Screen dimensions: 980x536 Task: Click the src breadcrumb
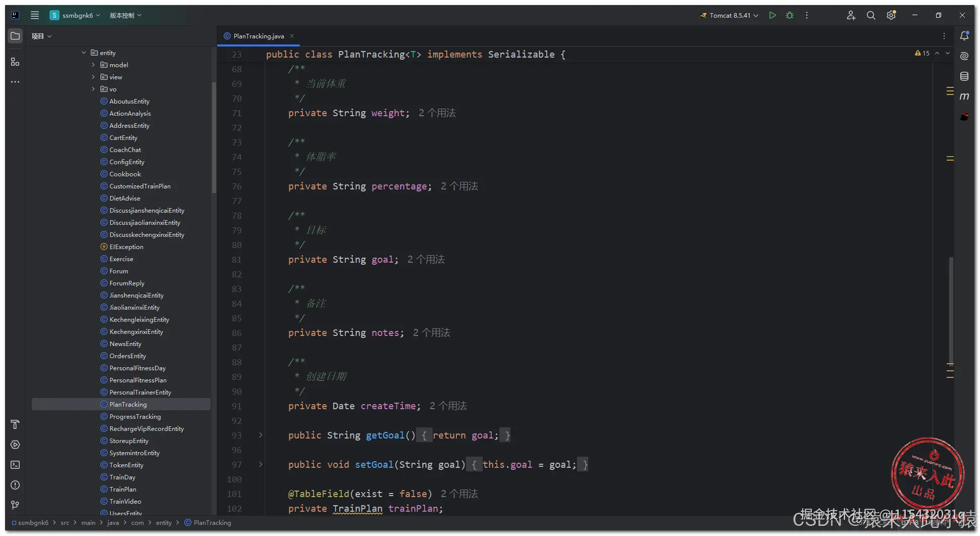click(x=65, y=522)
